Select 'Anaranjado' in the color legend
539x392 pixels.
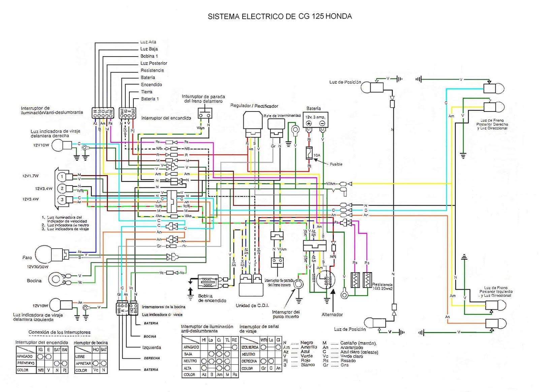(x=352, y=348)
